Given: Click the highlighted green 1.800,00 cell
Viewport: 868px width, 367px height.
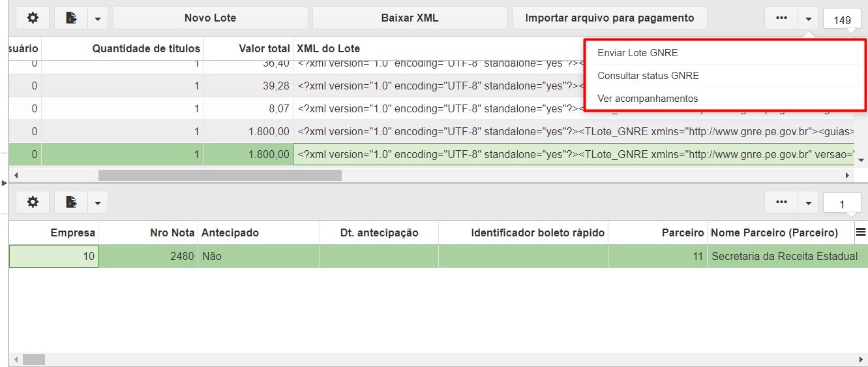Looking at the screenshot, I should click(x=248, y=154).
